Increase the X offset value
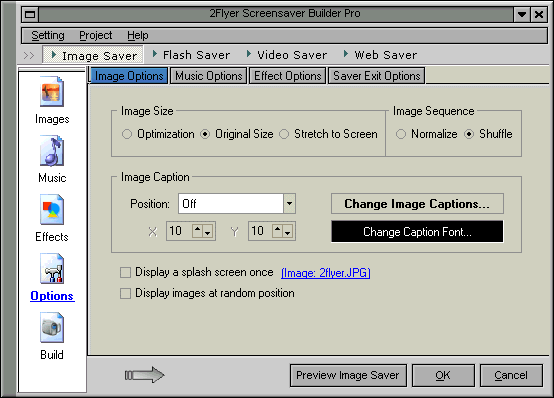Screen dimensions: 554x398 (198, 231)
